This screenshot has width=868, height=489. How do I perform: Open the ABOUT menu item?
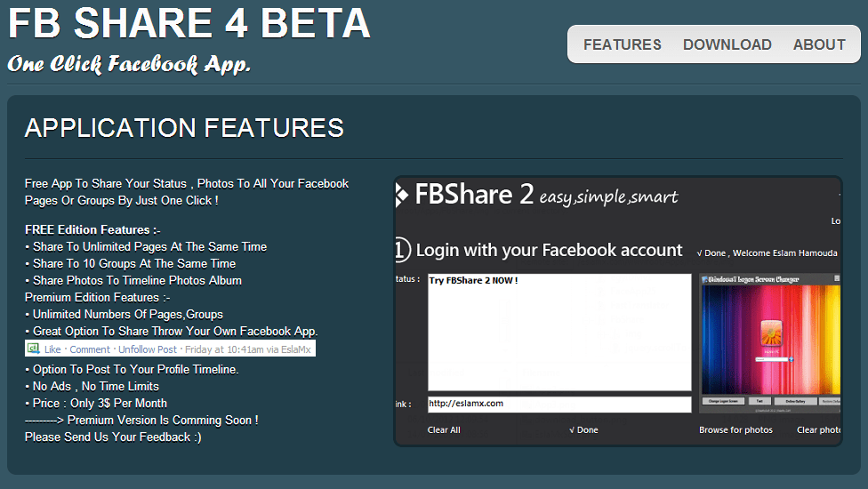819,44
